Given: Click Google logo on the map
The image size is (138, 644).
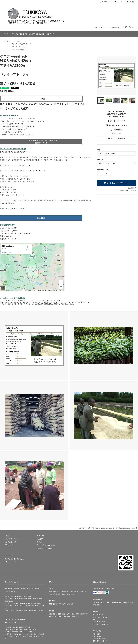Looking at the screenshot, I should (32, 289).
